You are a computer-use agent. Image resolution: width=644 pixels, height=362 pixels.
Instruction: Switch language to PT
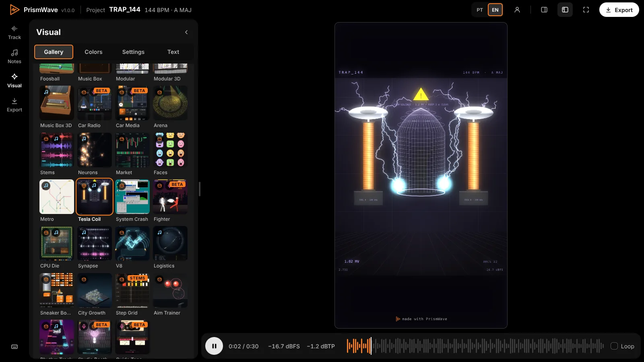pos(480,10)
